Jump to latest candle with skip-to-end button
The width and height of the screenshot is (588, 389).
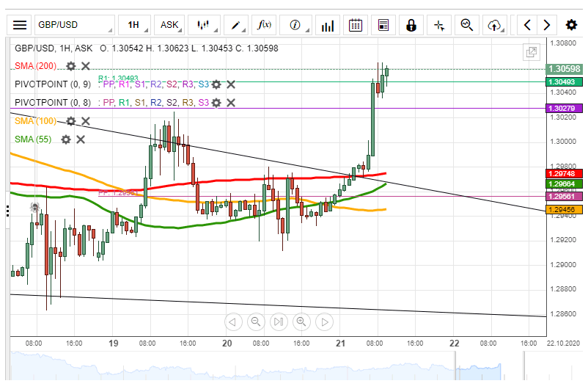(278, 321)
